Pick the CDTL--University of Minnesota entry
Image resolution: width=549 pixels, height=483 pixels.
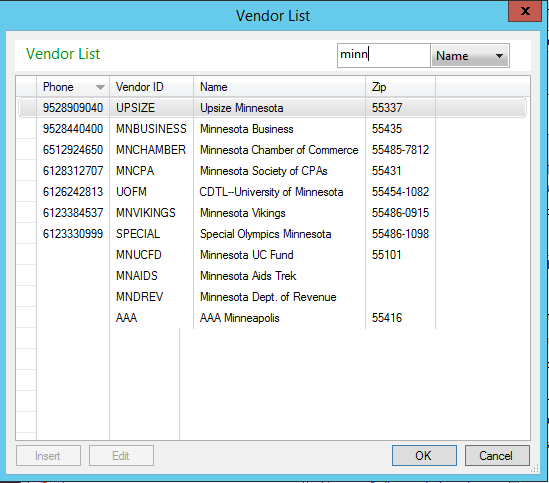click(272, 192)
